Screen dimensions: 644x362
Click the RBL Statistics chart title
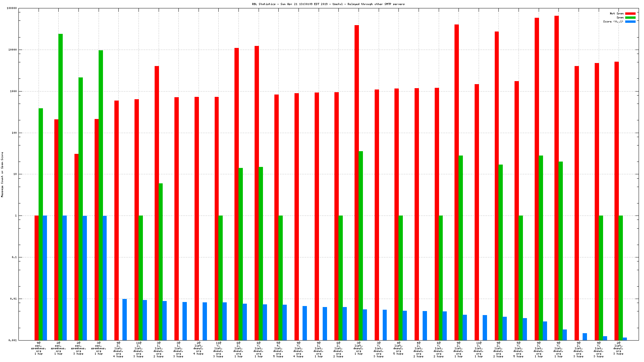click(328, 4)
